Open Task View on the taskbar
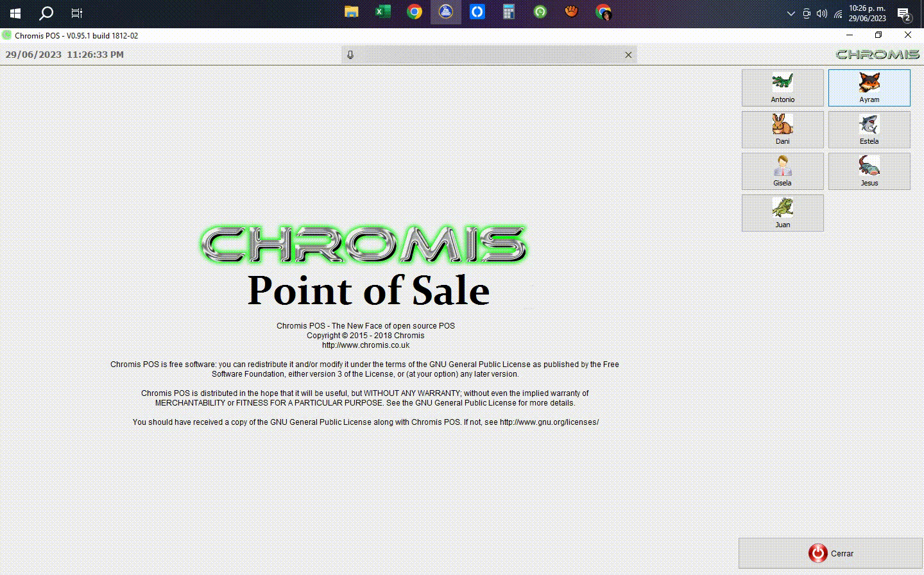Image resolution: width=924 pixels, height=575 pixels. click(77, 13)
